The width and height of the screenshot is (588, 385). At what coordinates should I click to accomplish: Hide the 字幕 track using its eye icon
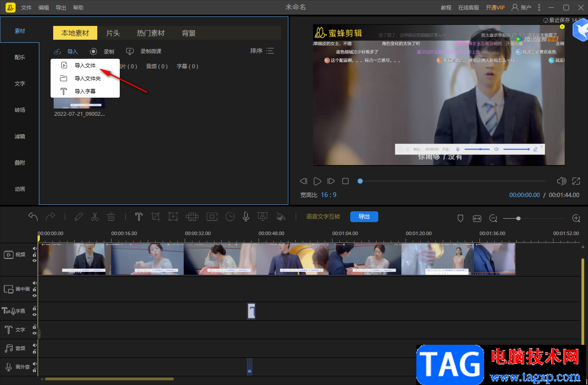click(35, 314)
